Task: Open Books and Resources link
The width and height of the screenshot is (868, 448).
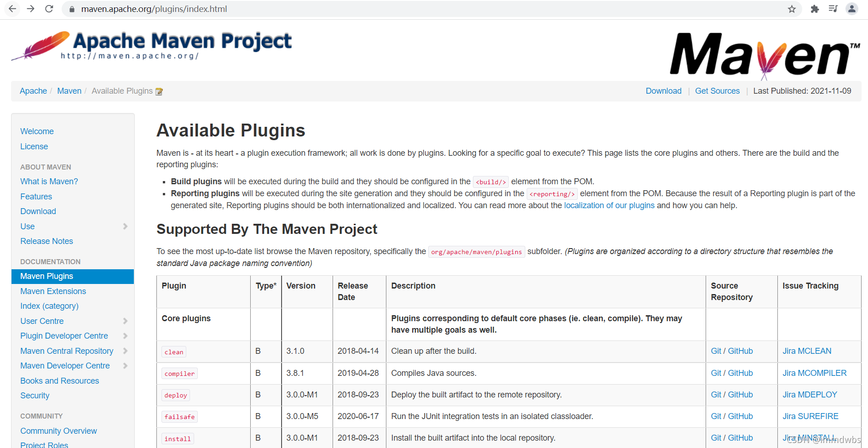Action: 59,381
